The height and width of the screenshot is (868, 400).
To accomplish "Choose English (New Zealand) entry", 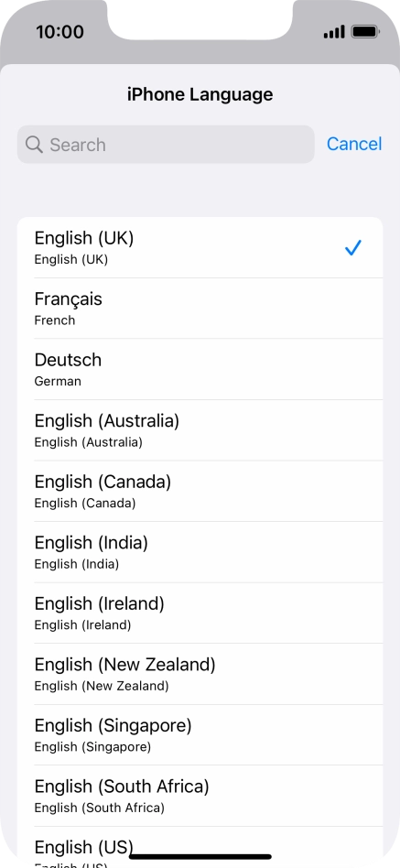I will click(x=200, y=674).
